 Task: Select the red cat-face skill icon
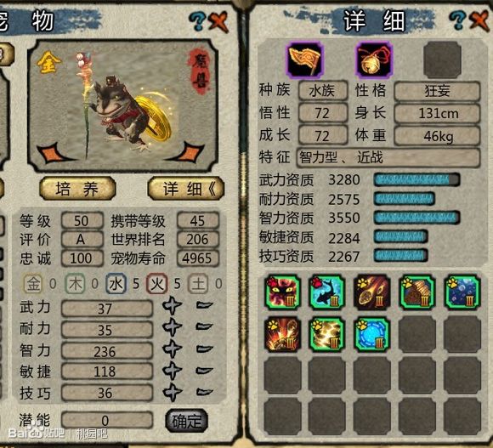pyautogui.click(x=282, y=292)
